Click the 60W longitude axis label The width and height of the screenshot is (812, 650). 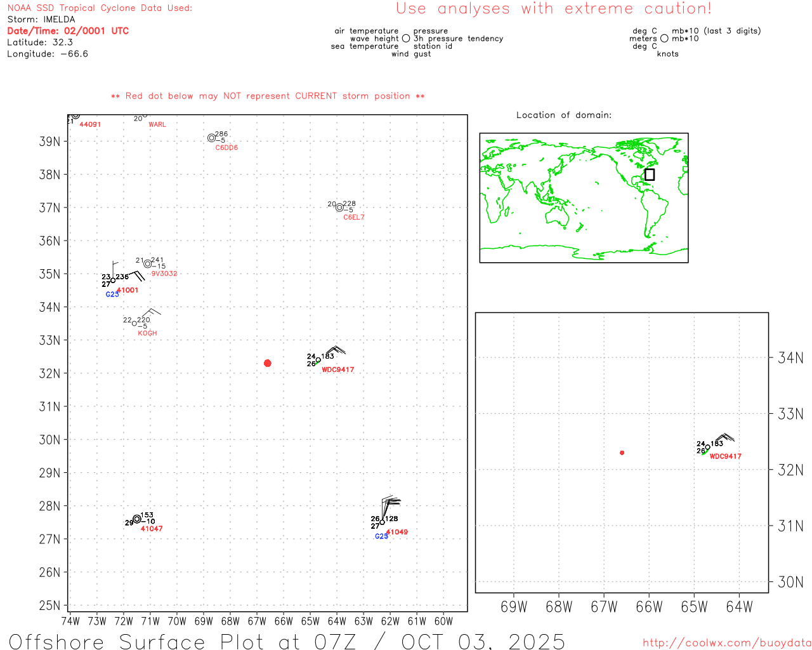click(443, 621)
